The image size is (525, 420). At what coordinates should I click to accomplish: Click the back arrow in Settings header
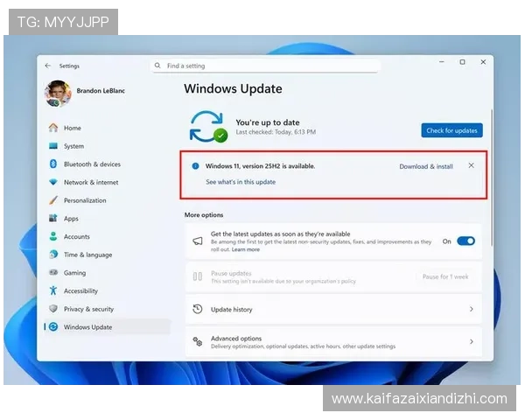click(x=47, y=66)
